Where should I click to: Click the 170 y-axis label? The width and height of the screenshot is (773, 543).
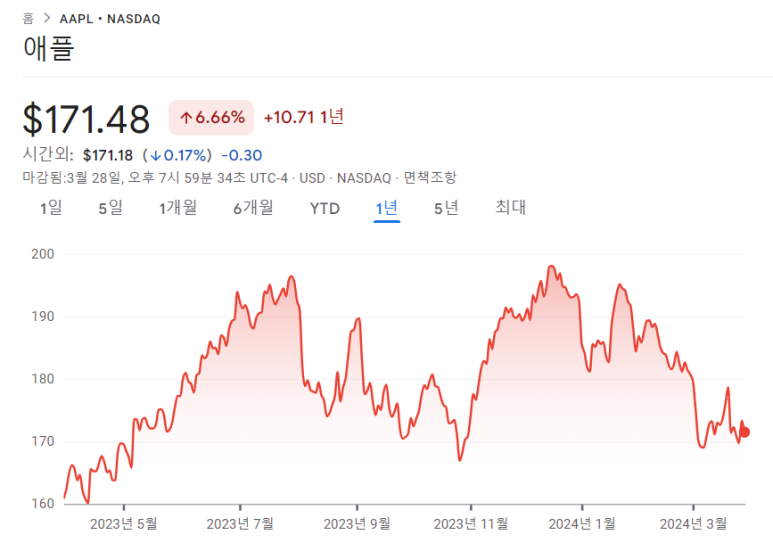43,441
